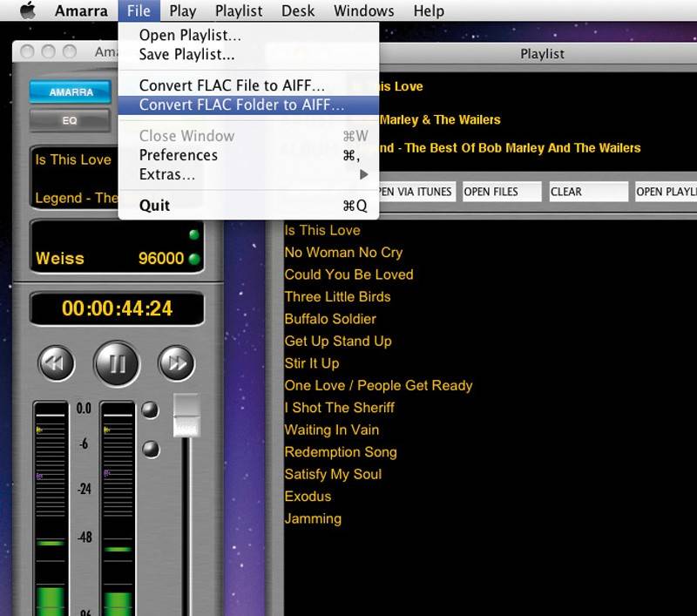Click the OPEN FILES button
Screen dimensions: 697x616
502,192
